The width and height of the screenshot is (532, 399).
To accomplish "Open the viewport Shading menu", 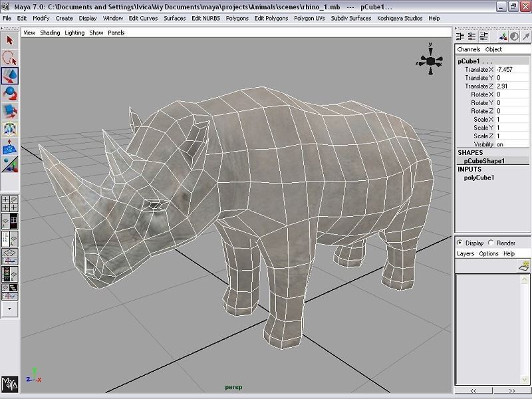I will pos(50,33).
